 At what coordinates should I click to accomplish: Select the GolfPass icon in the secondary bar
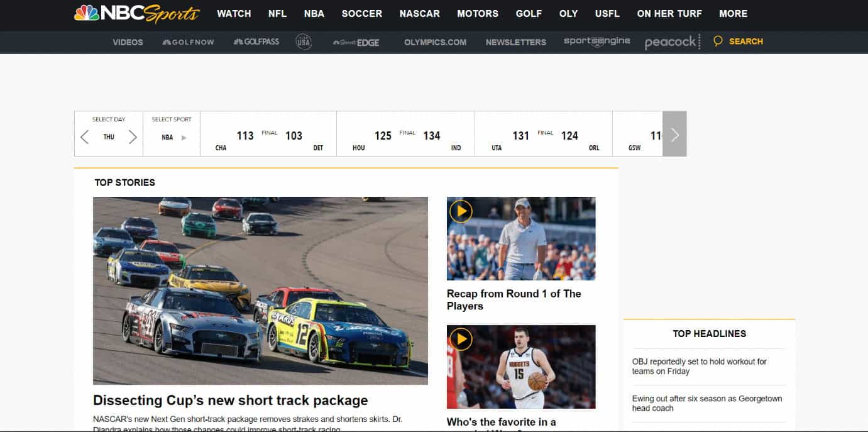pos(256,42)
